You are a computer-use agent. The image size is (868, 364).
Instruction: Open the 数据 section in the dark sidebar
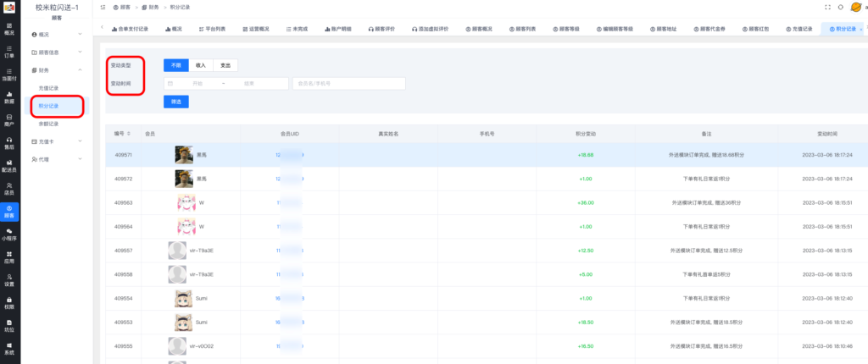[9, 98]
